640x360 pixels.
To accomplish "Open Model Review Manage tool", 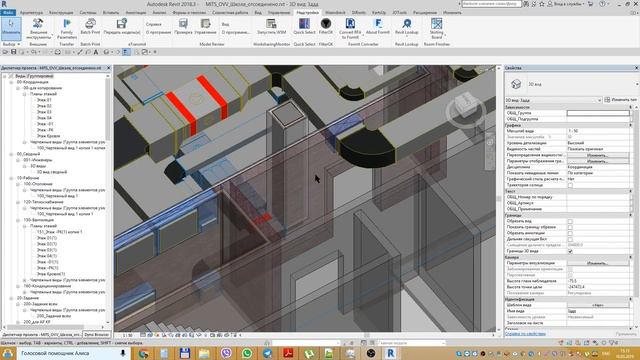I will (x=205, y=27).
